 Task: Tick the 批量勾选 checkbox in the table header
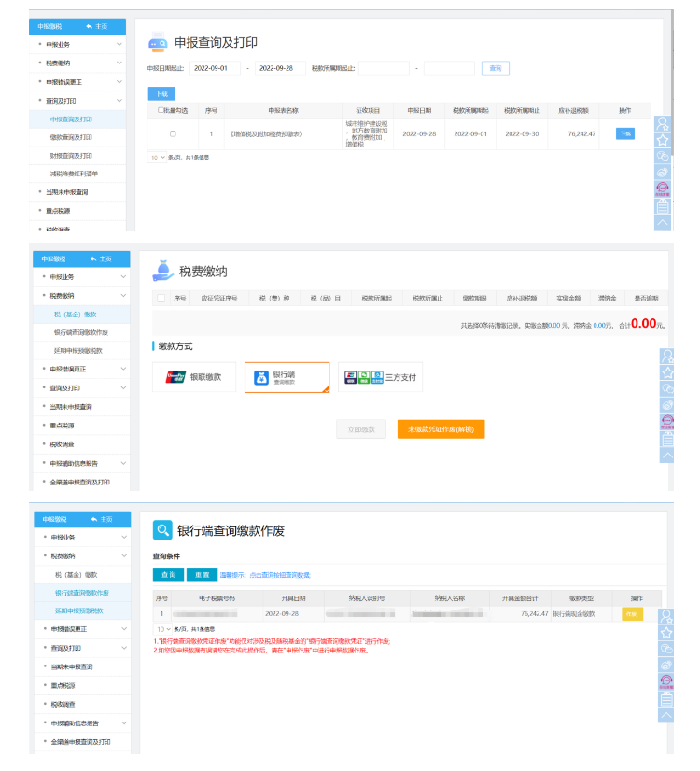click(x=161, y=110)
